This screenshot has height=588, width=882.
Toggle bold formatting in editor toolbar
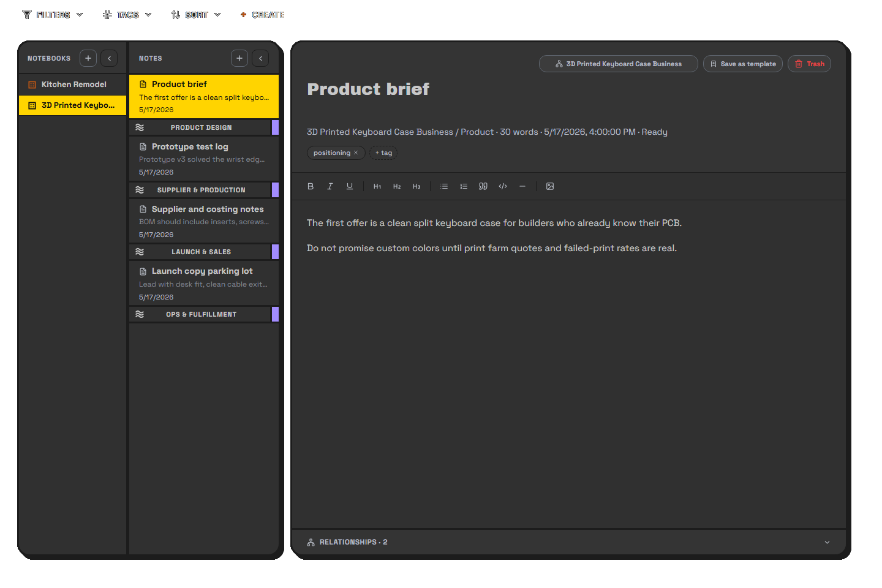[x=311, y=186]
